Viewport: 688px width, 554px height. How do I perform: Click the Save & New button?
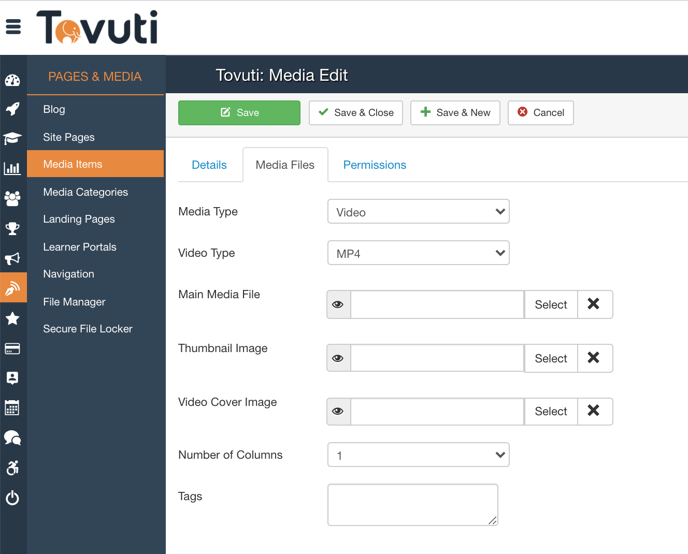[x=455, y=113]
